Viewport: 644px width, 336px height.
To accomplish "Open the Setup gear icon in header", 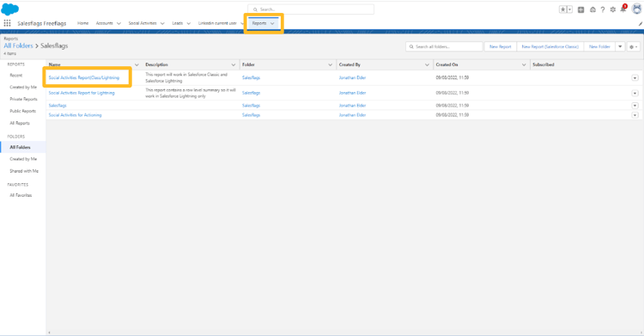I will [613, 9].
